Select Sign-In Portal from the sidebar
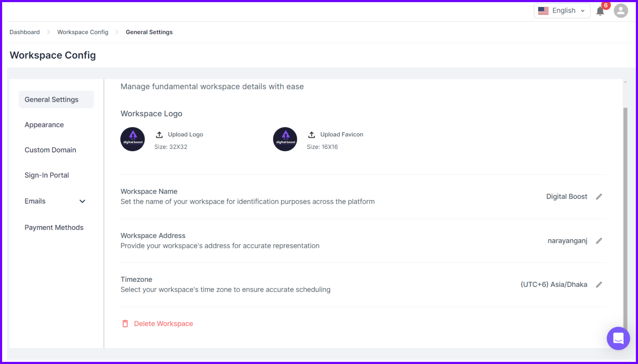This screenshot has width=638, height=364. tap(47, 175)
